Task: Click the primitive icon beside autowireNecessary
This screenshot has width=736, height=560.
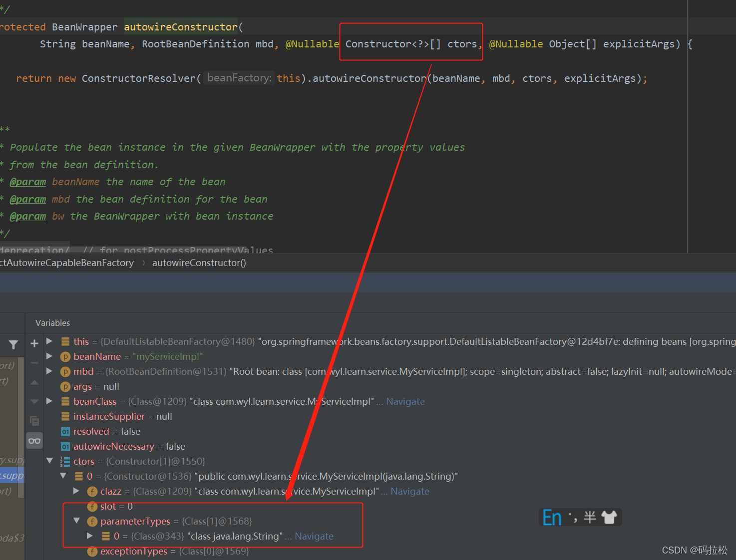Action: 65,447
